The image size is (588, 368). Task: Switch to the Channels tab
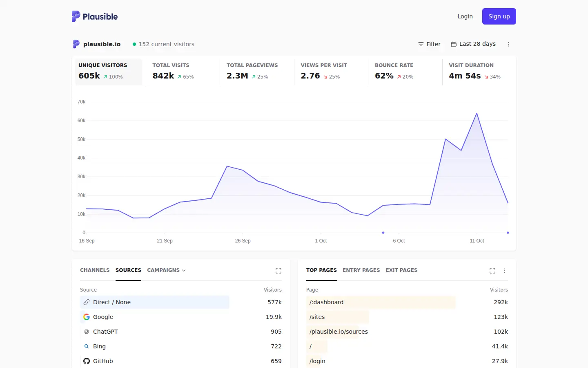click(x=95, y=270)
